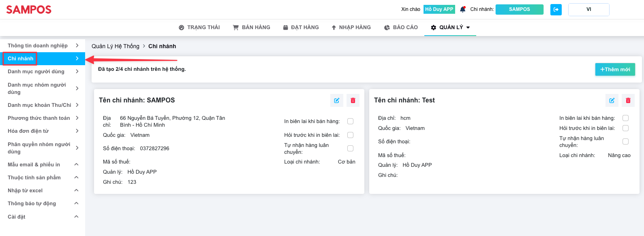This screenshot has height=236, width=644.
Task: Open the notification bell icon
Action: point(462,9)
